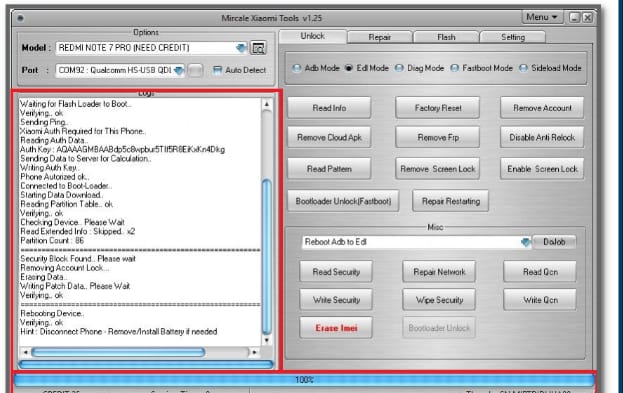Click the log vertical scrollbar thumb
Screen dimensions: 623x393
tap(267, 257)
